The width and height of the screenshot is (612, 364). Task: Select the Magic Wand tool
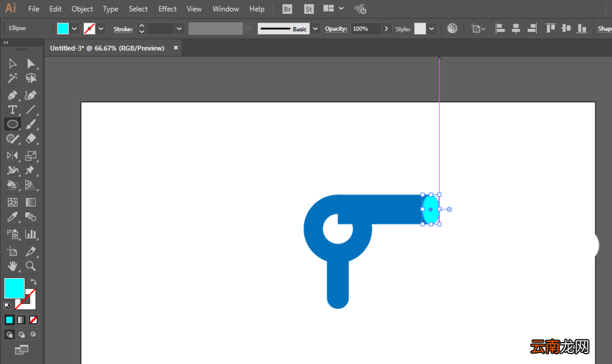(x=12, y=78)
